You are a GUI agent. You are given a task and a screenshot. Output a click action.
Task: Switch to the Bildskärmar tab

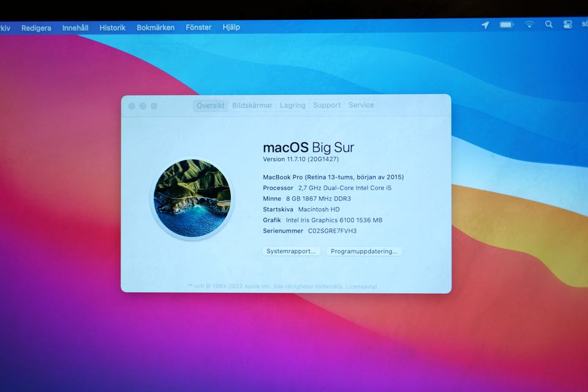coord(252,105)
